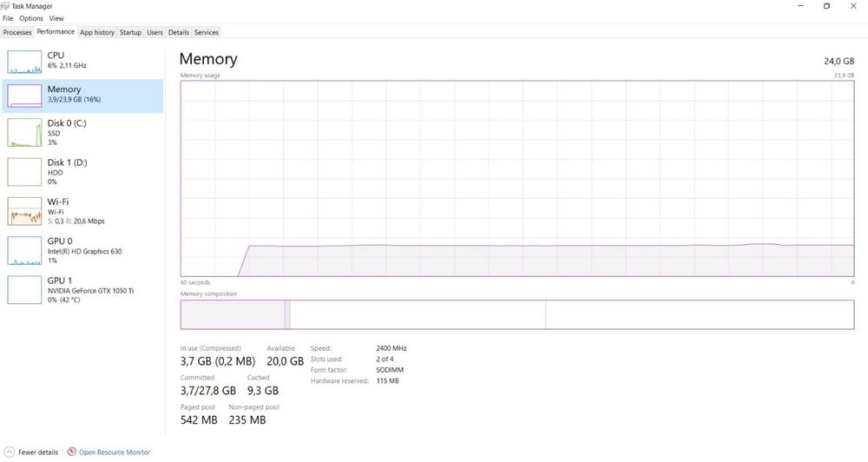
Task: Click the Hardware reserved 115 MB value
Action: click(x=387, y=381)
